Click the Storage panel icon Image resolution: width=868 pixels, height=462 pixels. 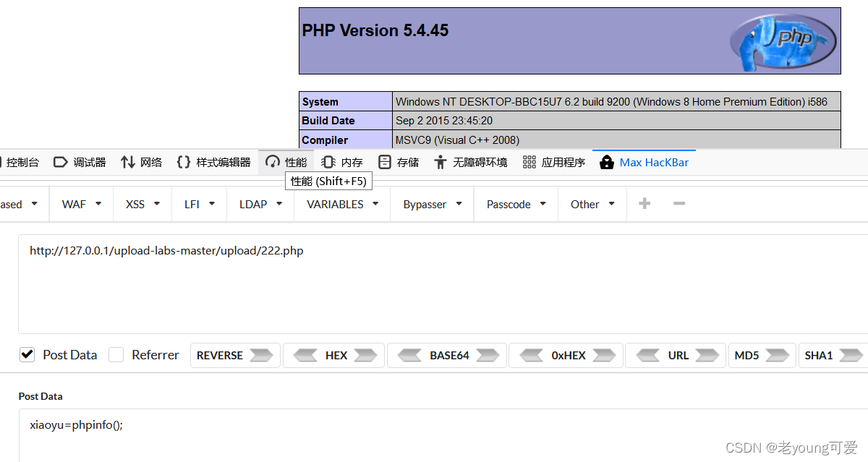pos(385,162)
